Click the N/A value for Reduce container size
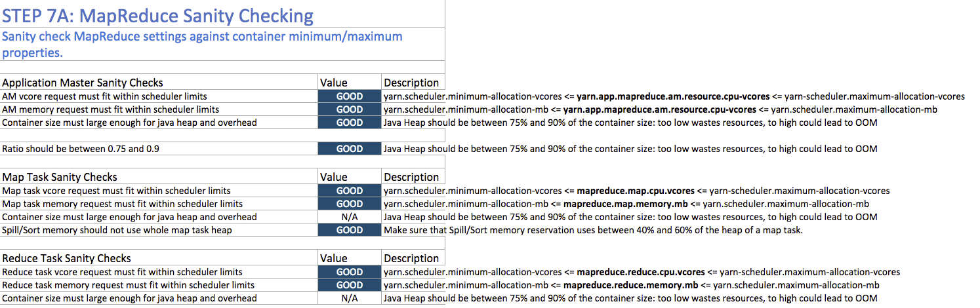Screen dimensions: 980x308 (x=349, y=298)
